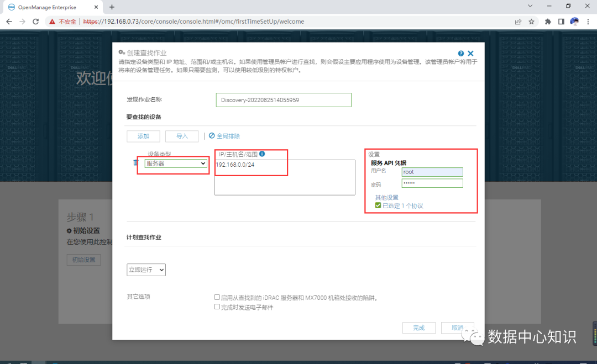Check 完成时发送电子邮件 option
Image resolution: width=597 pixels, height=364 pixels.
pyautogui.click(x=217, y=307)
